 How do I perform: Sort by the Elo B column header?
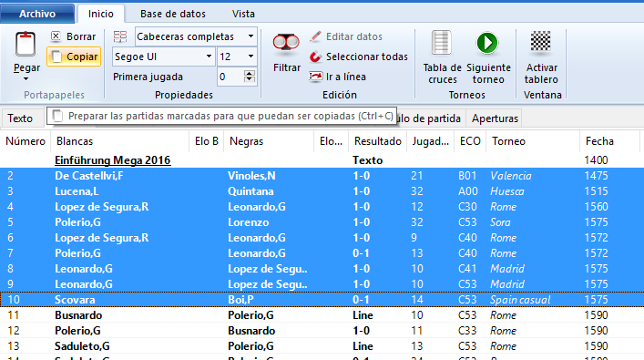point(206,141)
